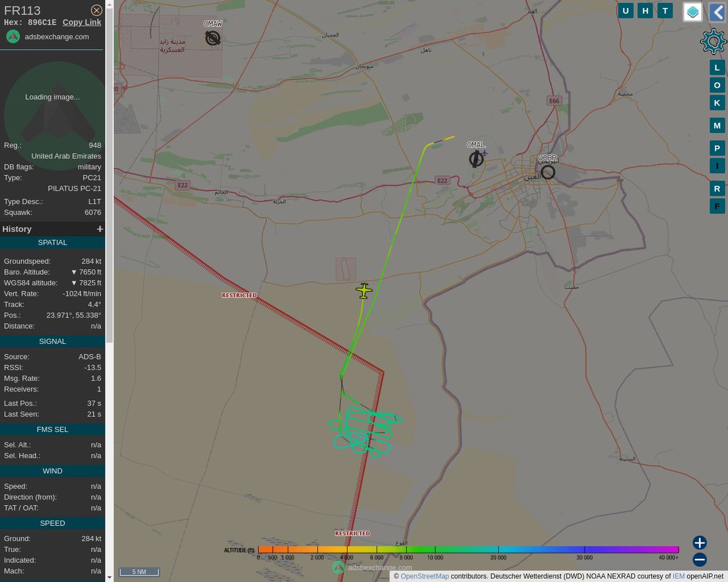This screenshot has width=728, height=582.
Task: Click the 'PILATUS PC-21' type text
Action: (x=75, y=189)
